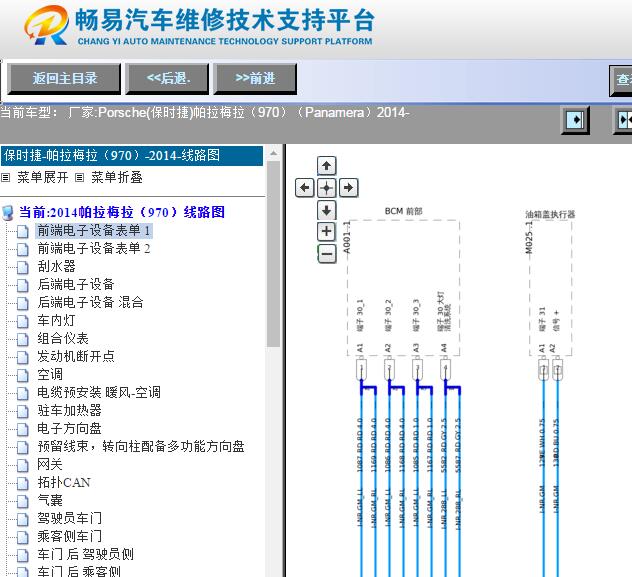
Task: Click the tree panel scroll-up arrow
Action: tap(274, 154)
